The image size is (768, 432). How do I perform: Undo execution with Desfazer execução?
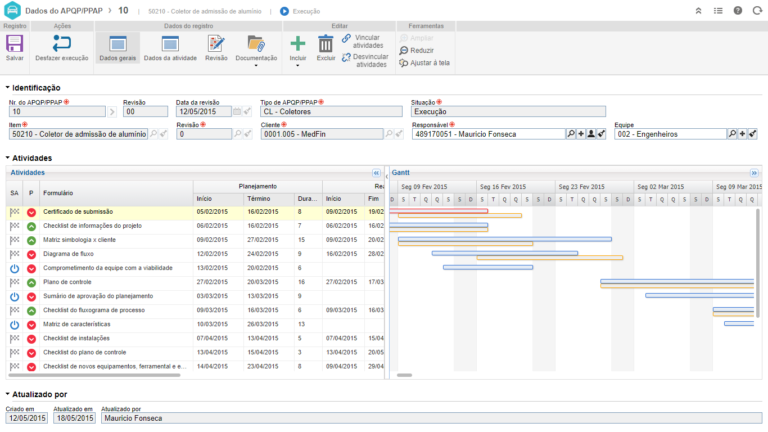[61, 44]
